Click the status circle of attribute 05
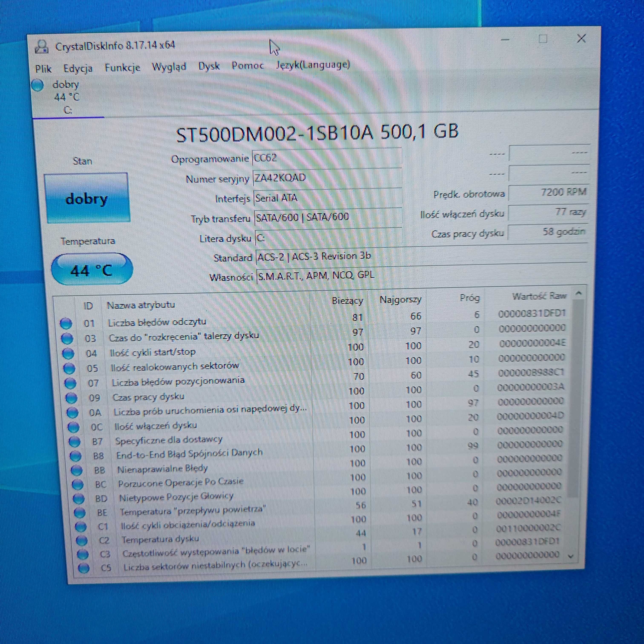This screenshot has height=644, width=644. (x=69, y=368)
